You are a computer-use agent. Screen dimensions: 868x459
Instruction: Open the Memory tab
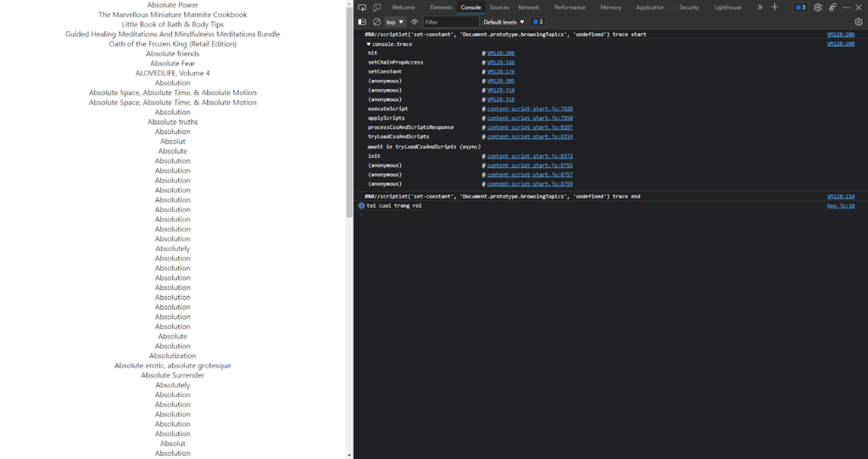(611, 7)
